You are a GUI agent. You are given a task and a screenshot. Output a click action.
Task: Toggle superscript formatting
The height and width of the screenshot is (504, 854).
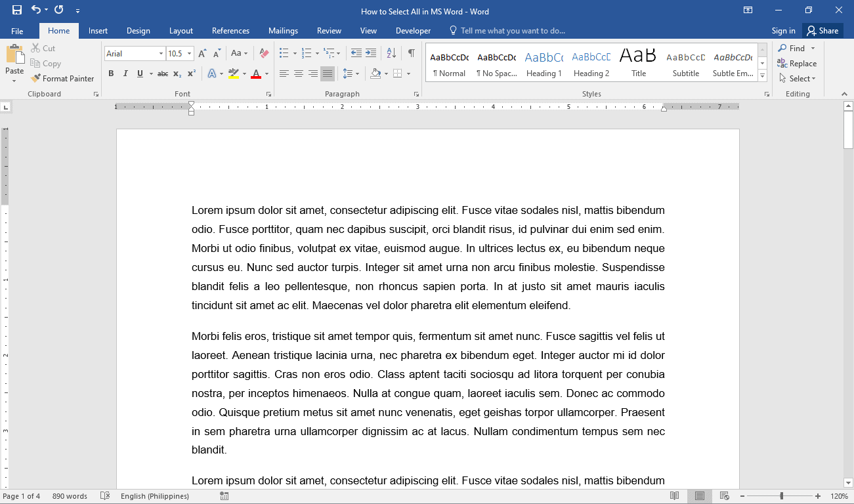pyautogui.click(x=190, y=73)
